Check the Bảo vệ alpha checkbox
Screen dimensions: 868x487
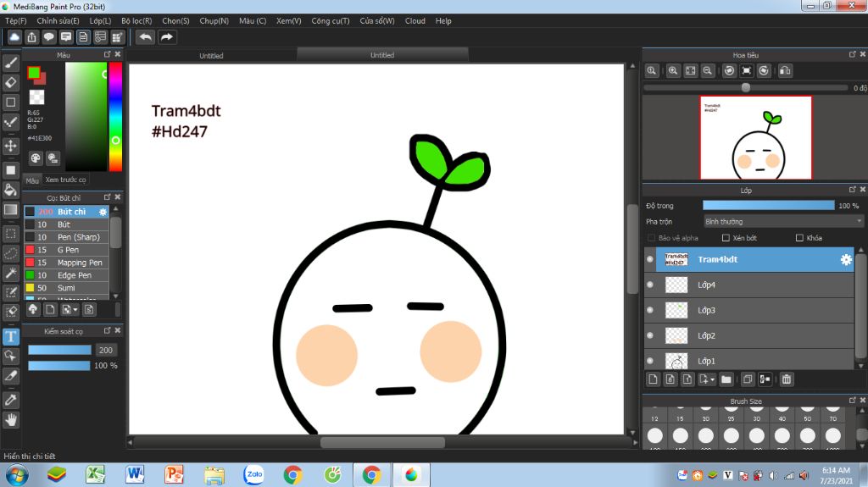coord(651,238)
